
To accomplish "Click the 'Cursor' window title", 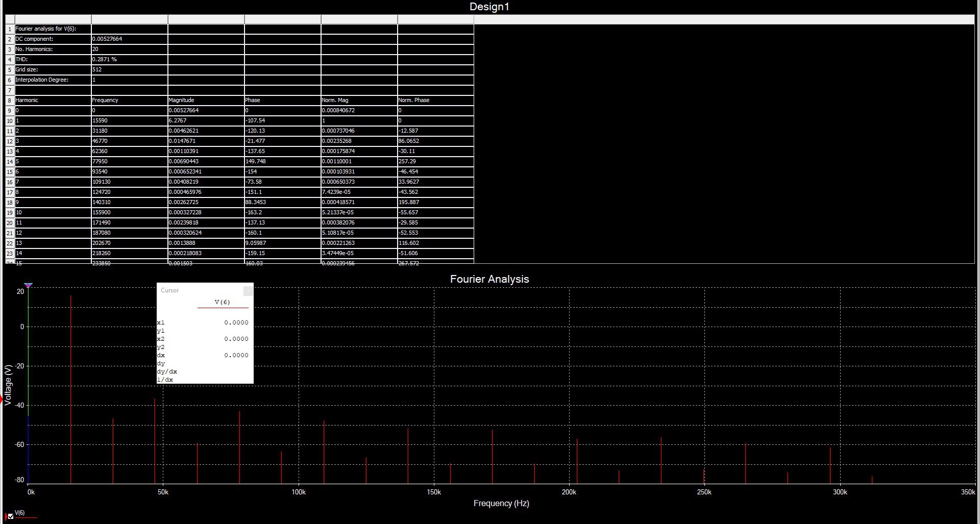I will pos(170,290).
